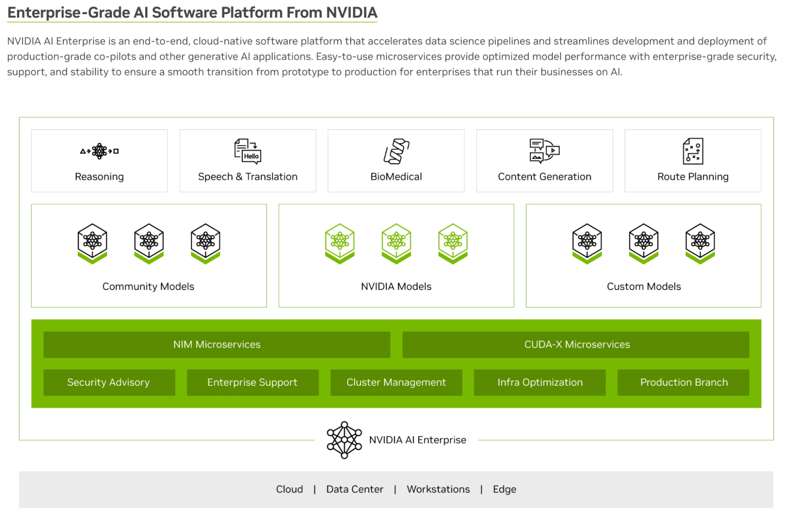Click Cloud in the deployment bar
The height and width of the screenshot is (521, 789).
[x=289, y=489]
